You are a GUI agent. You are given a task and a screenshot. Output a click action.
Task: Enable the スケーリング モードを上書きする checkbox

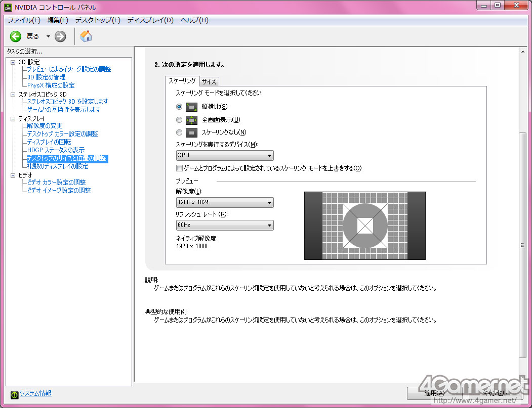pos(179,168)
